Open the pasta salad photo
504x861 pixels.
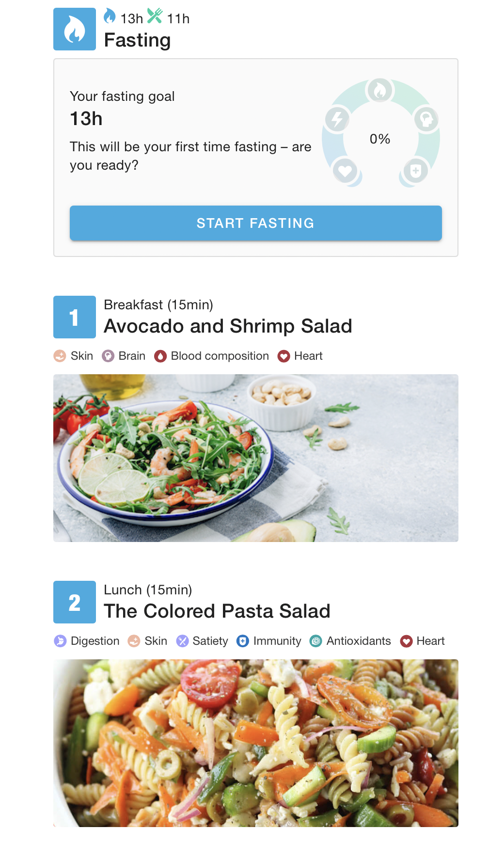pos(256,743)
